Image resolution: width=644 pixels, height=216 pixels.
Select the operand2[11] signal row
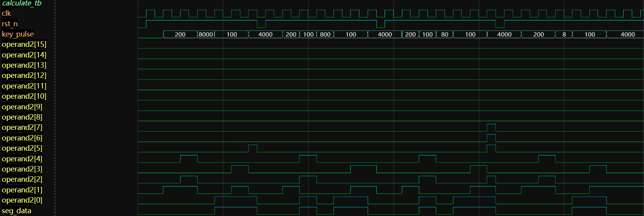pos(24,86)
